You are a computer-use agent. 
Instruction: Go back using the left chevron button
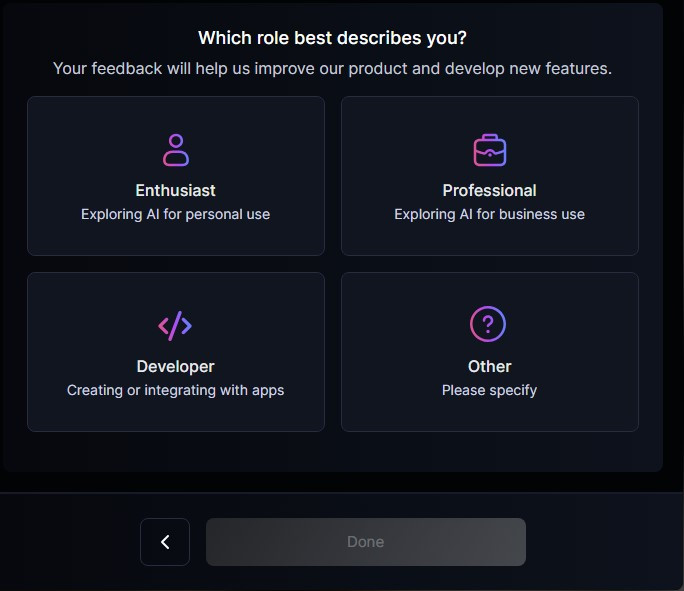point(165,542)
